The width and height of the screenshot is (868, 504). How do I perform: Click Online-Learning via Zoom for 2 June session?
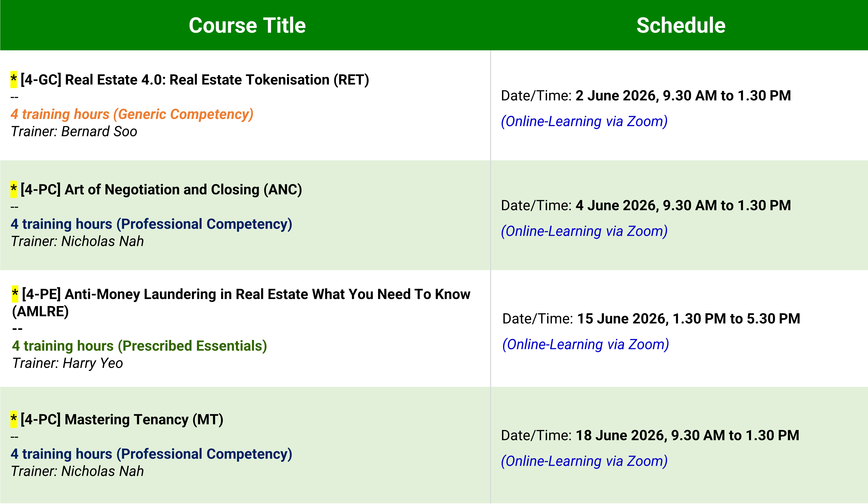(x=584, y=121)
